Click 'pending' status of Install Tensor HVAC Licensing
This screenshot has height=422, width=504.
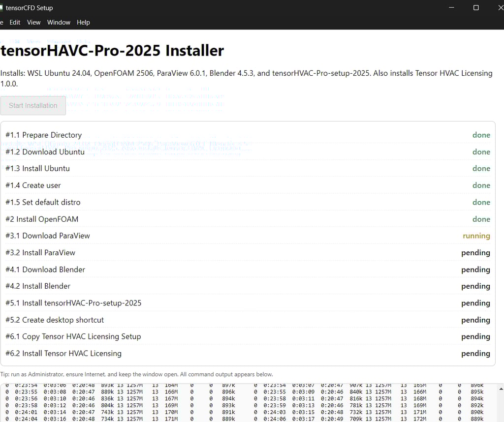click(x=476, y=354)
